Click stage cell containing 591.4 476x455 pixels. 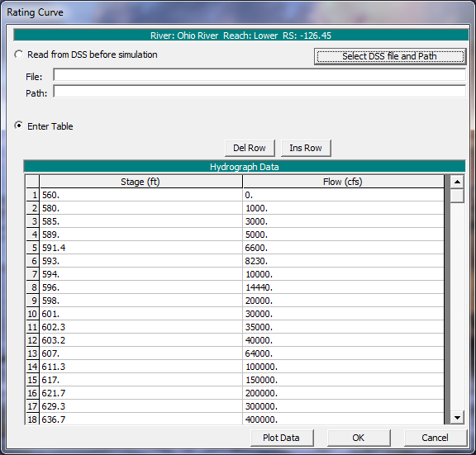[x=140, y=248]
